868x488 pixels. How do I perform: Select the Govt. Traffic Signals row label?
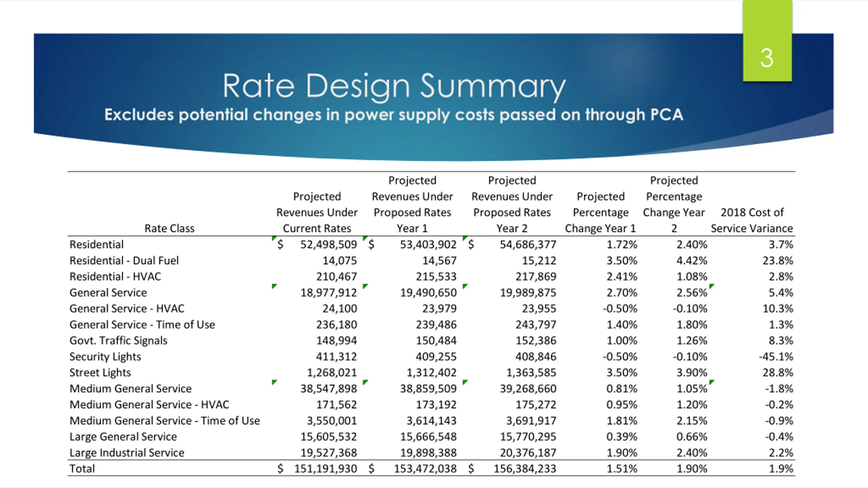pyautogui.click(x=118, y=341)
